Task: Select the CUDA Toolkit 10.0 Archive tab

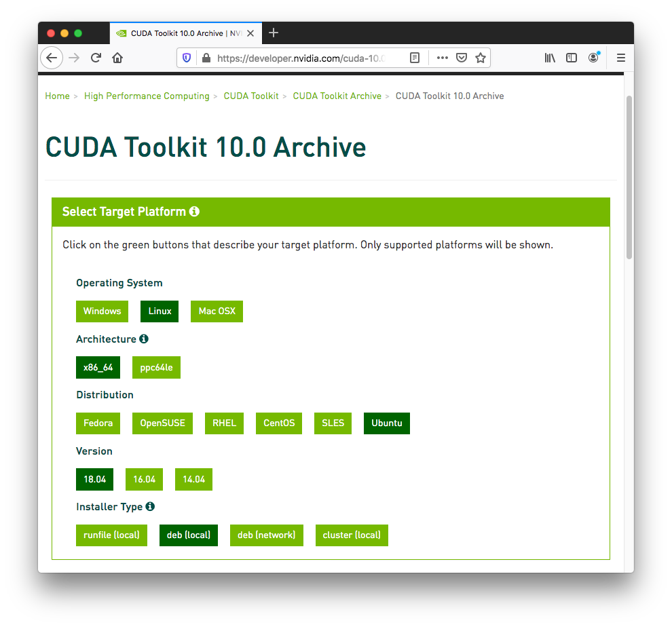Action: [186, 33]
